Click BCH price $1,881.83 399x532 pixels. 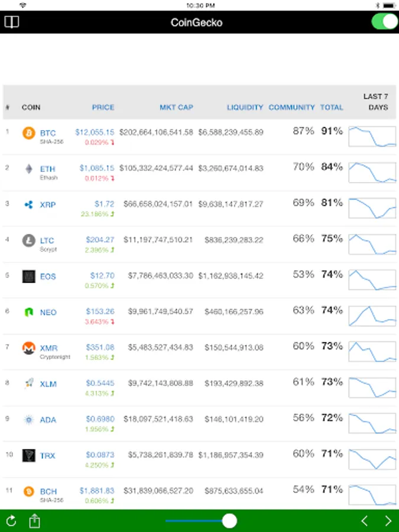(97, 491)
